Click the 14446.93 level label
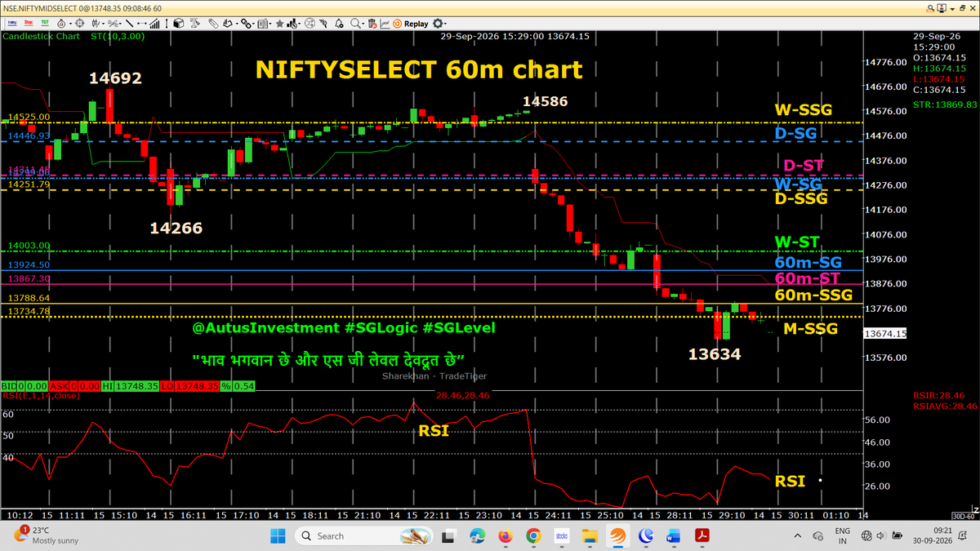This screenshot has height=551, width=980. [x=29, y=136]
